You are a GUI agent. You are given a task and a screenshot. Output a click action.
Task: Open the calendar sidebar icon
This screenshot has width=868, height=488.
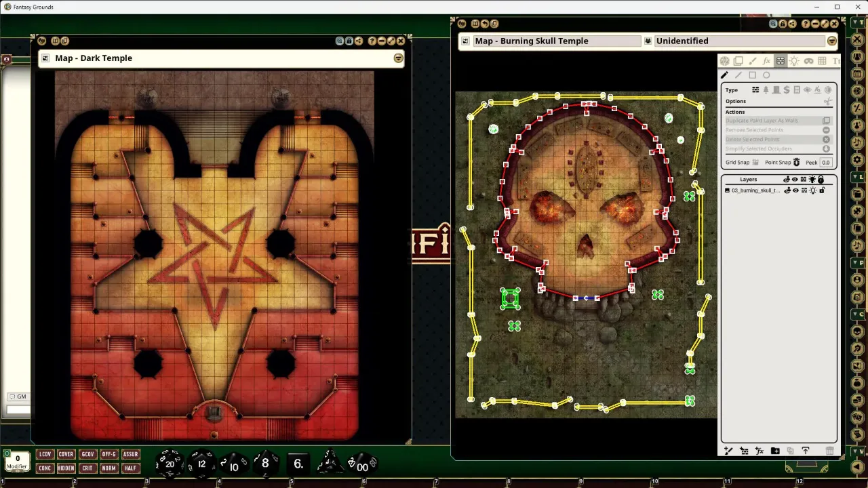[857, 73]
